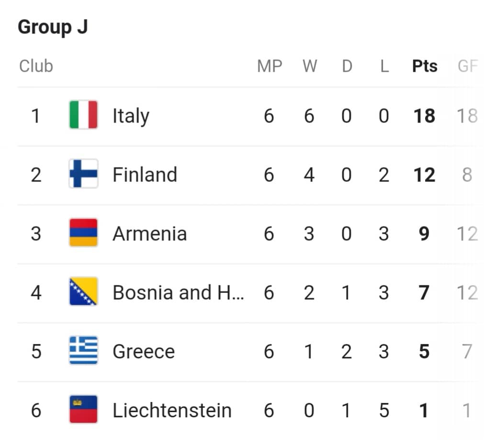Click the Finland flag icon
The height and width of the screenshot is (448, 484).
pos(83,173)
